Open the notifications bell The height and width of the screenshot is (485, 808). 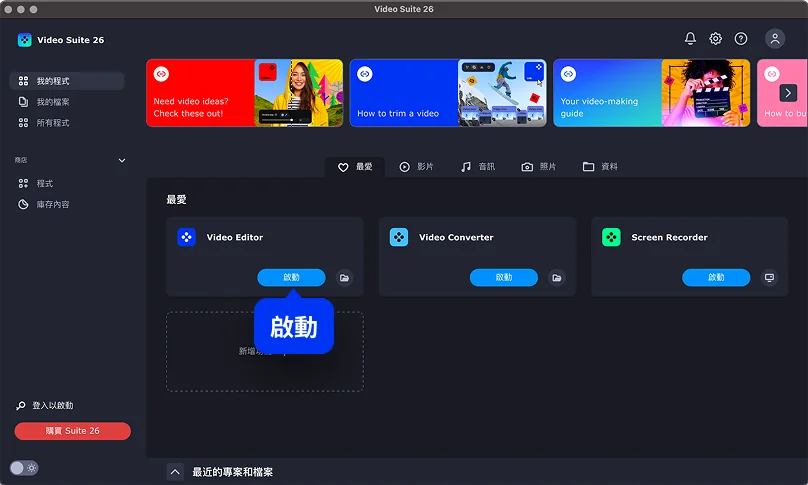click(690, 38)
